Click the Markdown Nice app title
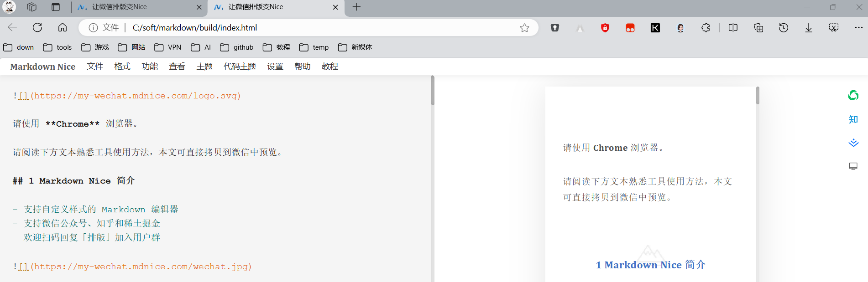The height and width of the screenshot is (282, 868). 43,67
